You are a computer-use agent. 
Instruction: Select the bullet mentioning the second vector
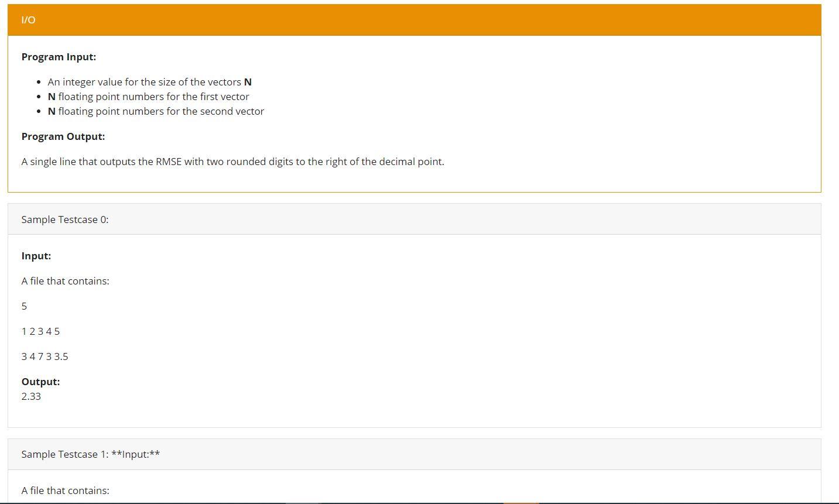tap(156, 111)
